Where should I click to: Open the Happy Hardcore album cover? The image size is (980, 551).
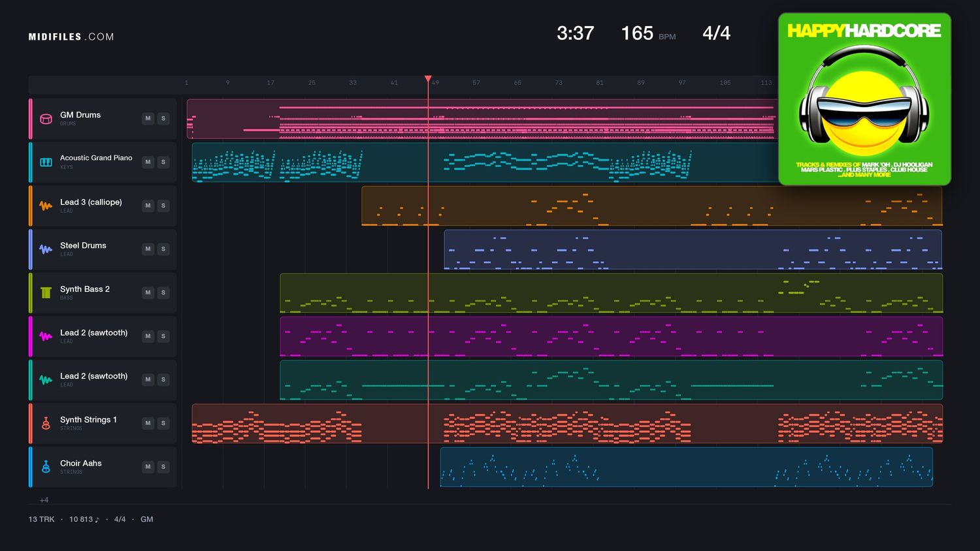[x=864, y=99]
